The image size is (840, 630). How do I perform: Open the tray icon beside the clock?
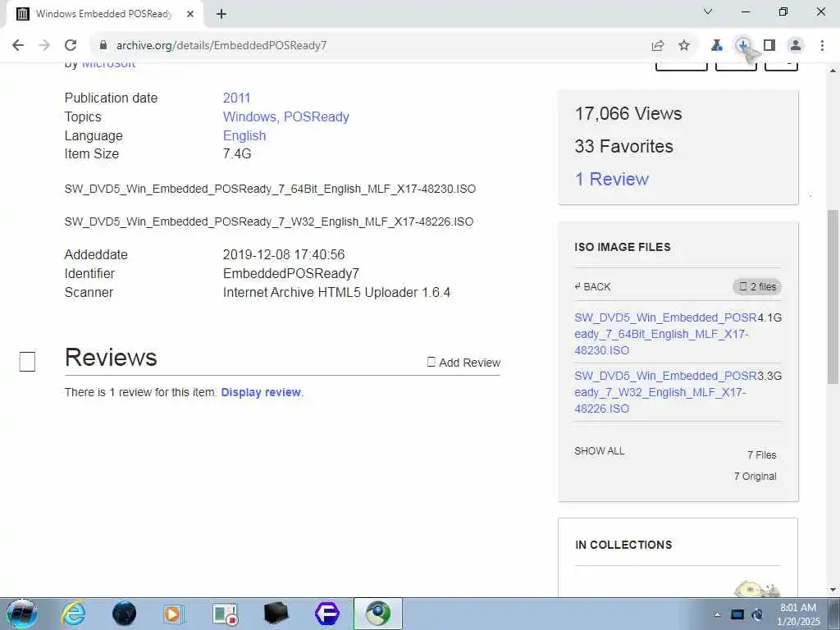(x=757, y=614)
